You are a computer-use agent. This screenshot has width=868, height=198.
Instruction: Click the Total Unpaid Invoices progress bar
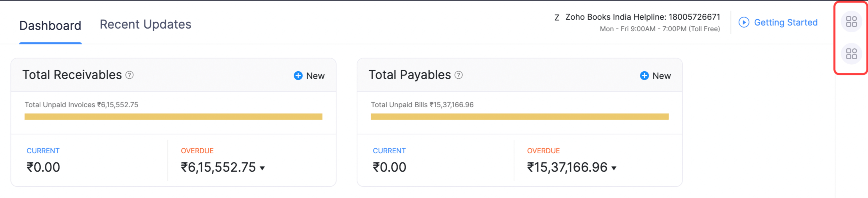tap(173, 117)
